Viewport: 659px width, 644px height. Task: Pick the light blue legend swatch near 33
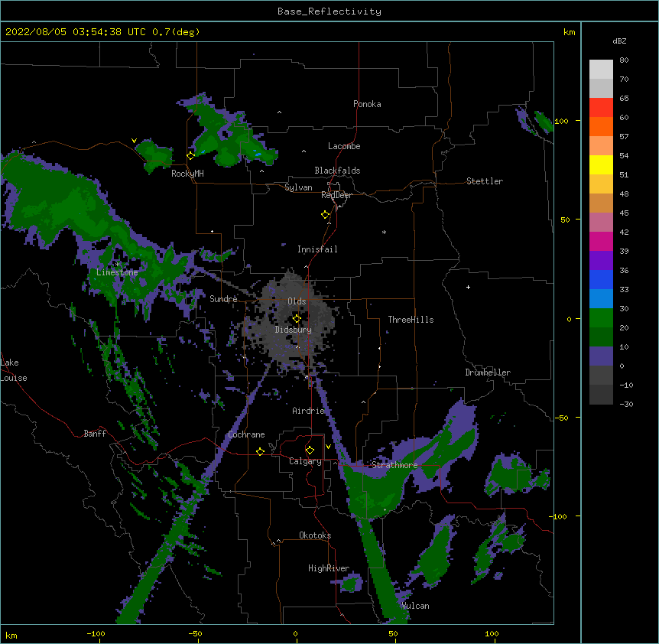(x=601, y=299)
